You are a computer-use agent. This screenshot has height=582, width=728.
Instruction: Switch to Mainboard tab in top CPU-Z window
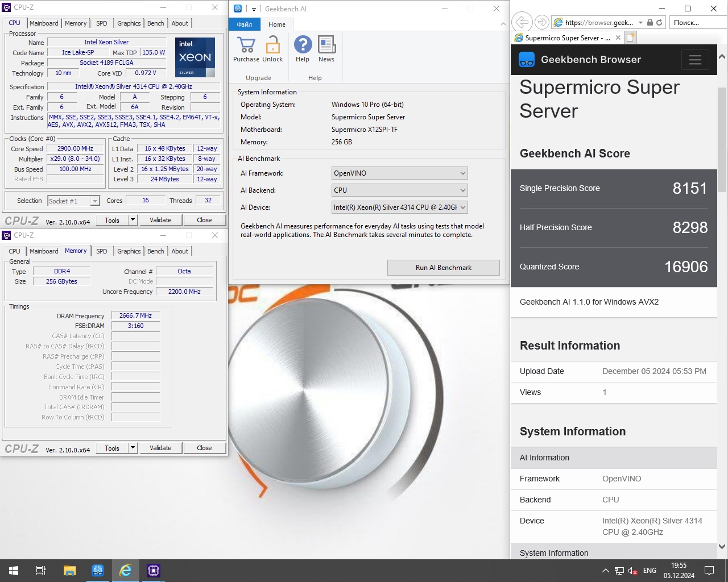coord(44,23)
